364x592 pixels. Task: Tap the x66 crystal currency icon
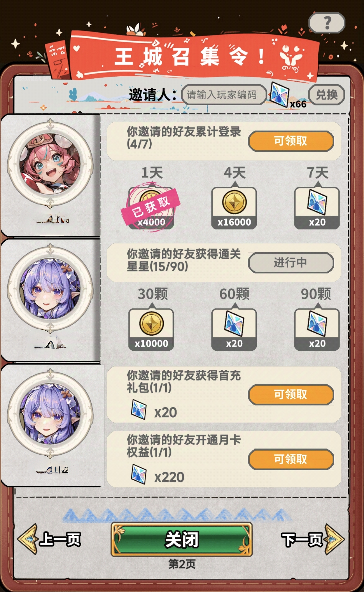point(279,95)
